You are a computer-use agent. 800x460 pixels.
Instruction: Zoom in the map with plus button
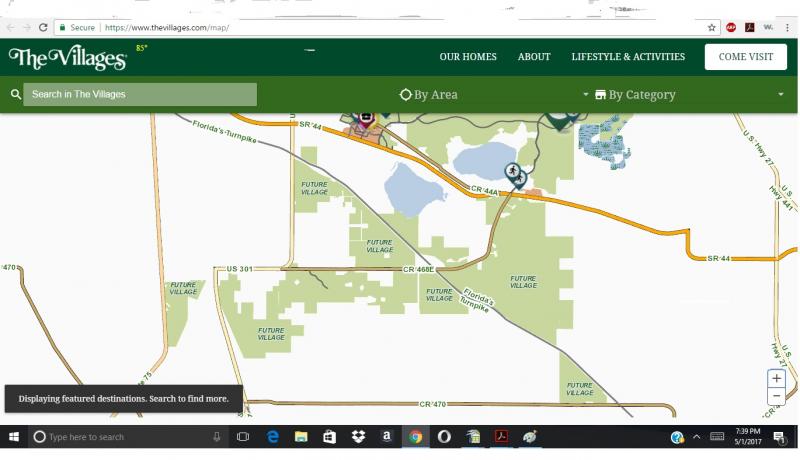click(x=777, y=378)
